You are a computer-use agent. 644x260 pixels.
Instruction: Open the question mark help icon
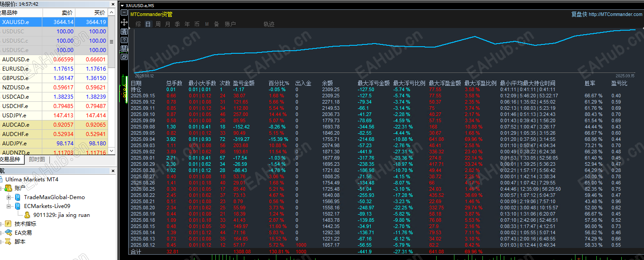pyautogui.click(x=124, y=40)
